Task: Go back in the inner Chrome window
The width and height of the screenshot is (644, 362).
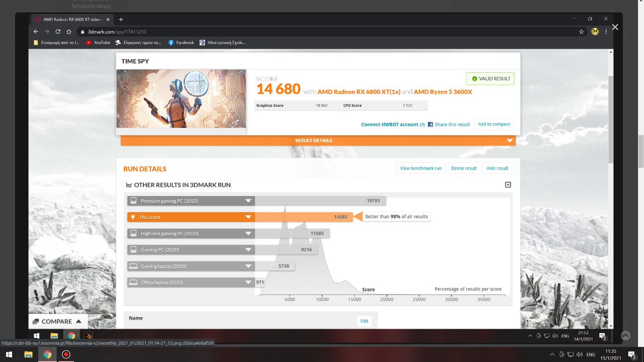Action: (36, 31)
